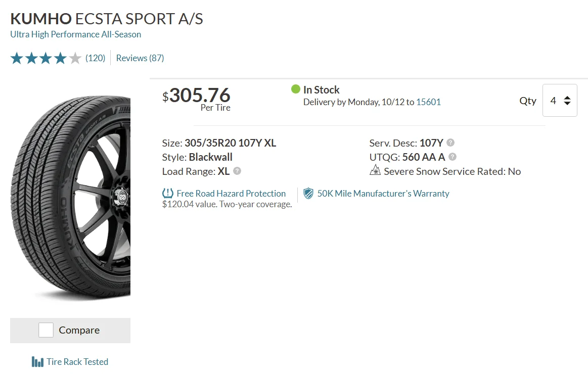The width and height of the screenshot is (588, 374).
Task: Click the severe snow mountain snowflake icon
Action: (375, 170)
